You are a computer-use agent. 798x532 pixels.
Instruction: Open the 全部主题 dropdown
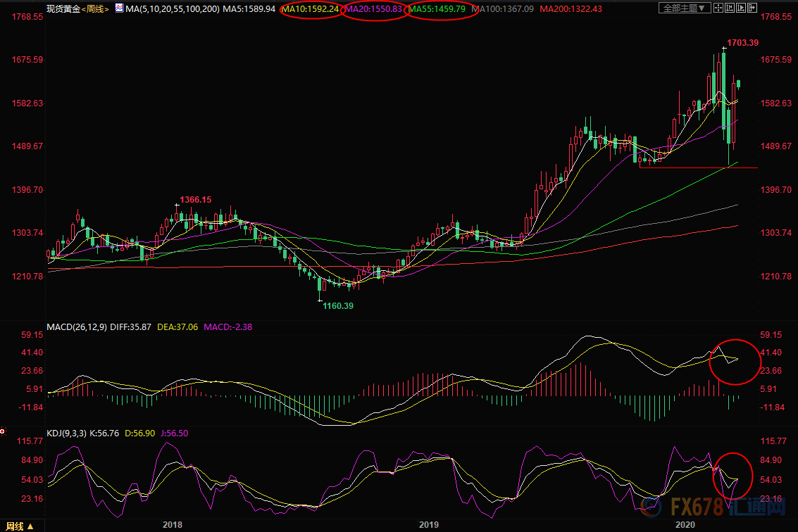[x=685, y=8]
